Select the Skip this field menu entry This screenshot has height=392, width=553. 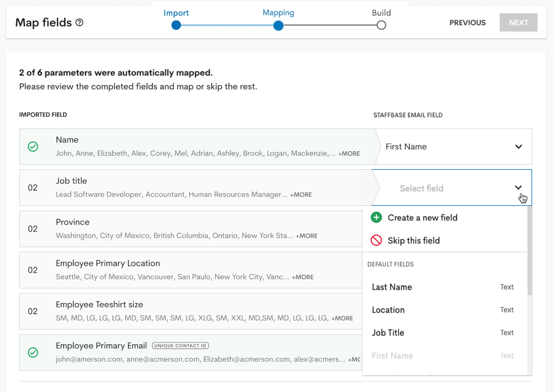click(413, 240)
